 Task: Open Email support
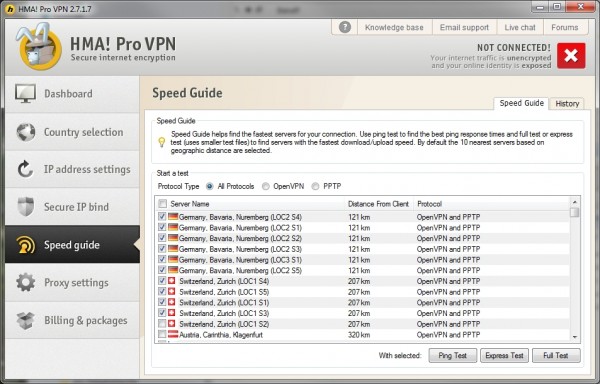(464, 28)
